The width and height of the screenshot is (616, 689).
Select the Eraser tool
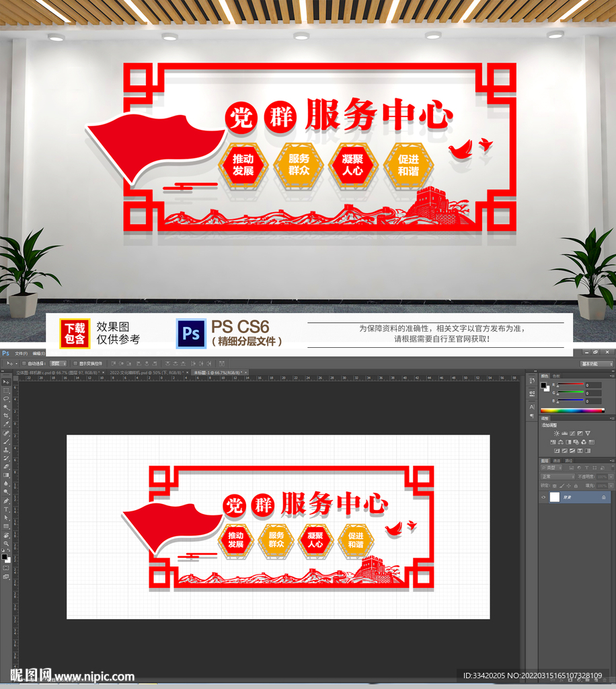point(6,466)
